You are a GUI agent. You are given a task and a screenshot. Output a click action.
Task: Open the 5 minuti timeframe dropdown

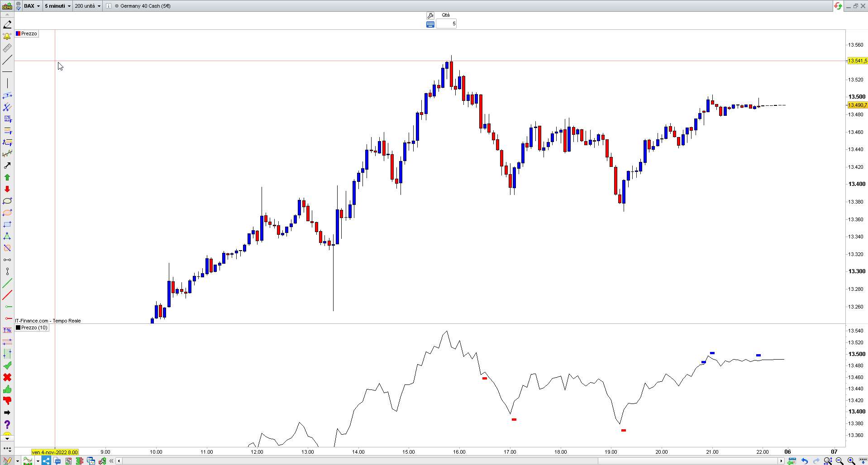(57, 6)
